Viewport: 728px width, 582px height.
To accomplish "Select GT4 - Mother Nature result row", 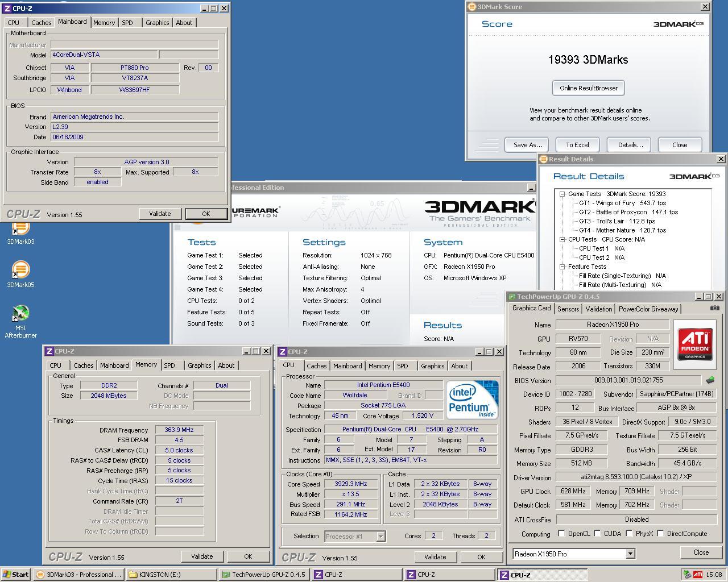I will pyautogui.click(x=622, y=230).
